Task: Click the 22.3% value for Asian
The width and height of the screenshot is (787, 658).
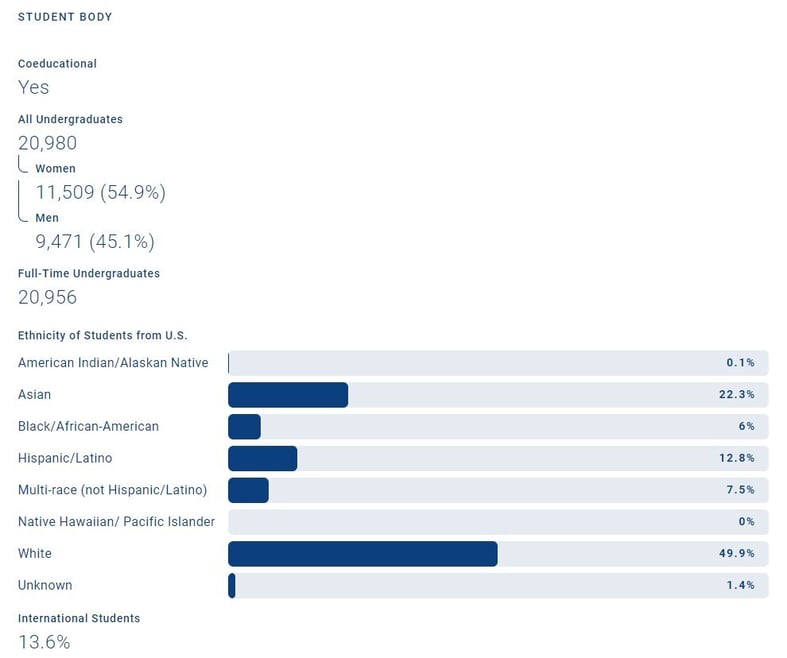Action: pos(736,394)
